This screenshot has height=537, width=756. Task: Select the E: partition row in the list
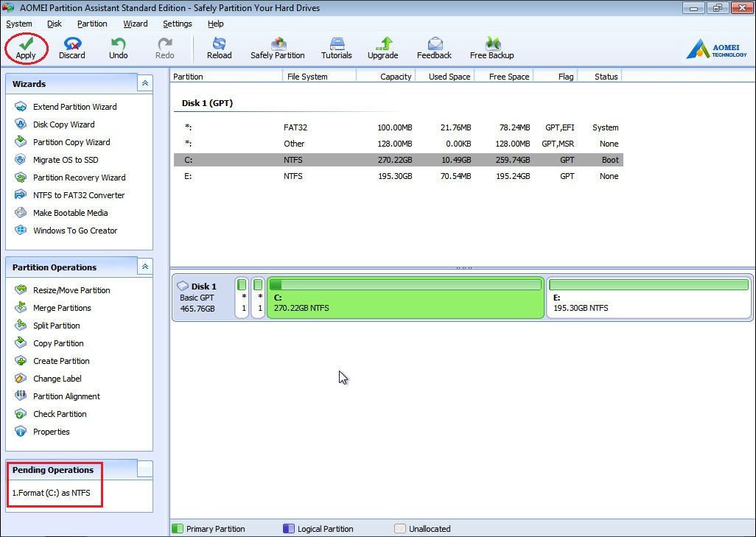point(398,176)
